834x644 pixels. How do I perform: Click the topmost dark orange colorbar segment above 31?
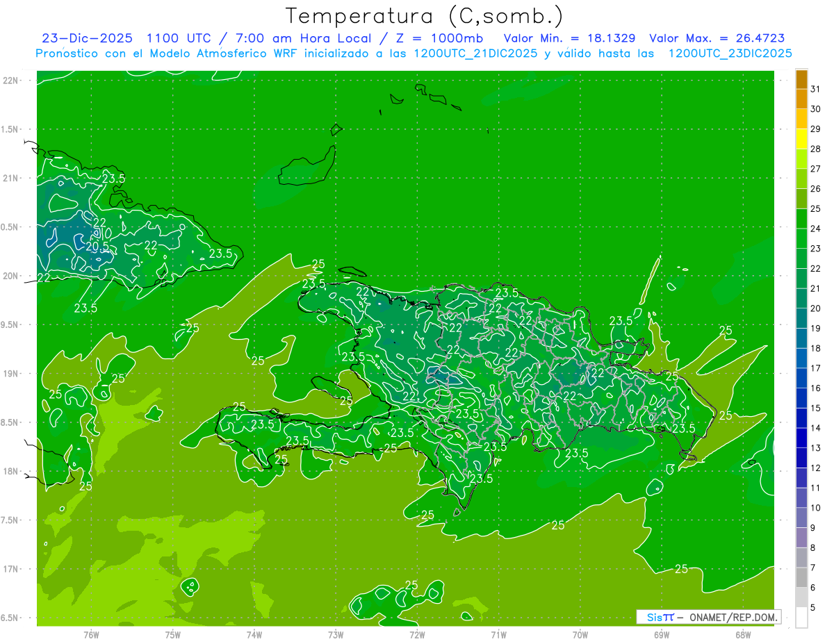coord(801,79)
